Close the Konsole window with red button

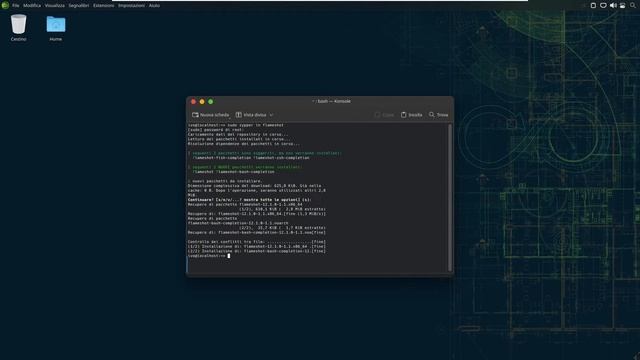click(x=193, y=102)
